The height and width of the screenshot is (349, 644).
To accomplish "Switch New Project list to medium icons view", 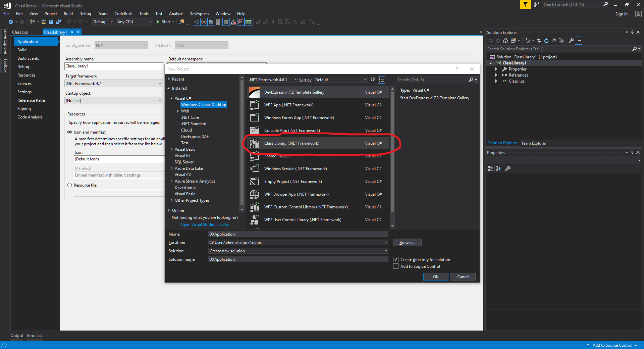I will click(x=381, y=80).
